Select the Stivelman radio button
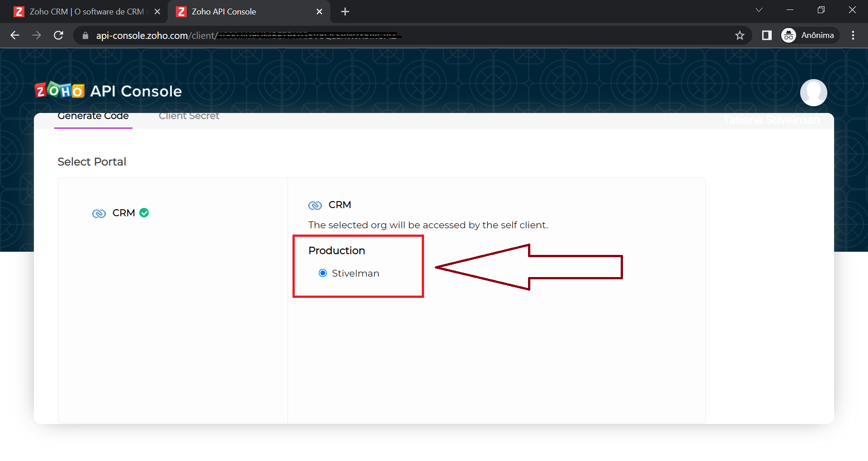The image size is (868, 461). coord(323,273)
